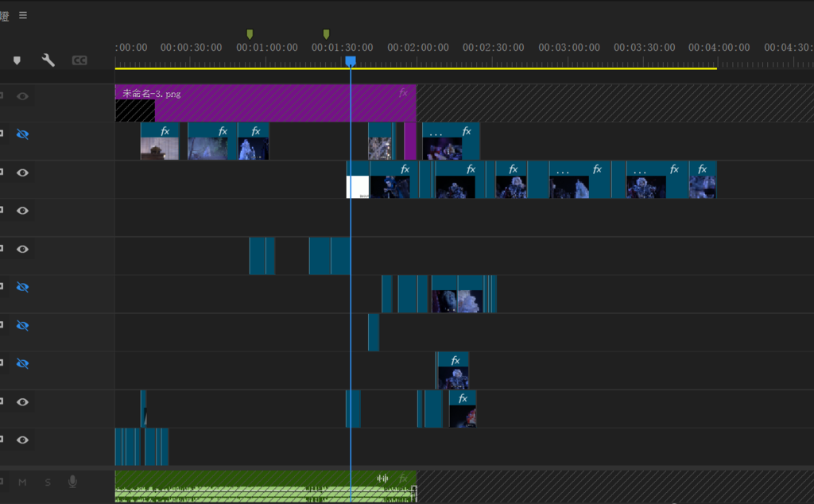Click the voice-over record microphone icon

pos(72,482)
